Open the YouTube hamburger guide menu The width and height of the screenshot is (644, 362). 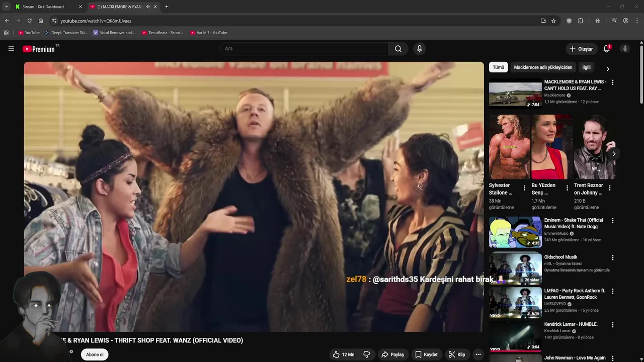click(x=11, y=49)
